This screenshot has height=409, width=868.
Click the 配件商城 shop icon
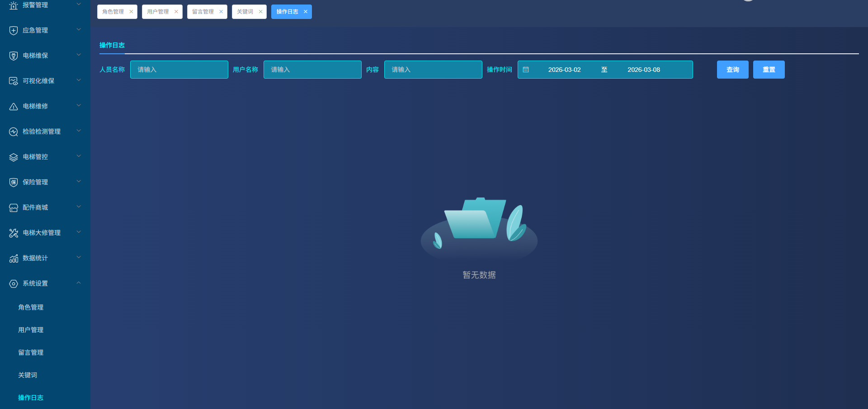(x=14, y=208)
